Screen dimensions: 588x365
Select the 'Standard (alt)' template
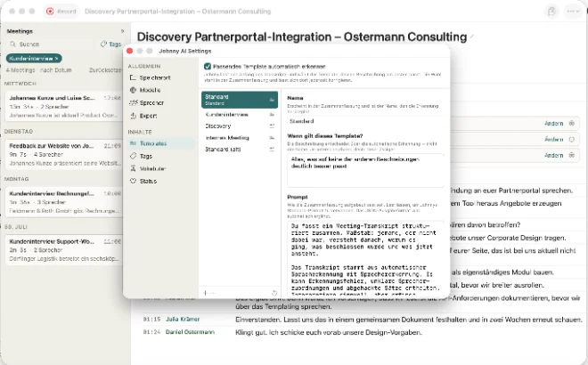[x=240, y=150]
